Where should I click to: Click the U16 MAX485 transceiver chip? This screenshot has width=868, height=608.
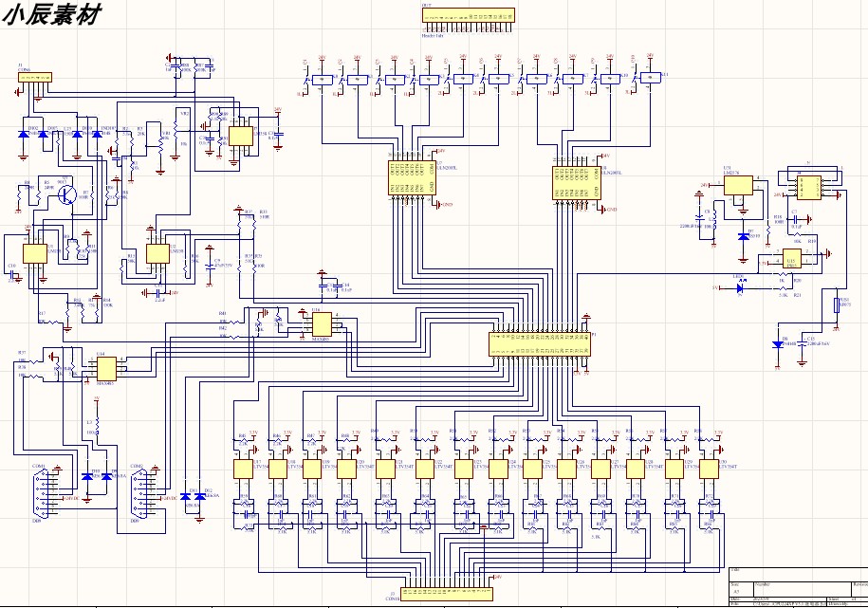point(322,324)
